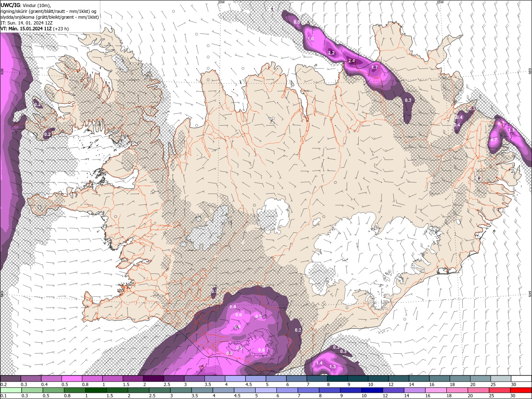Pick the 0.1 pale green rain scale swatch
This screenshot has width=532, height=399.
point(11,390)
